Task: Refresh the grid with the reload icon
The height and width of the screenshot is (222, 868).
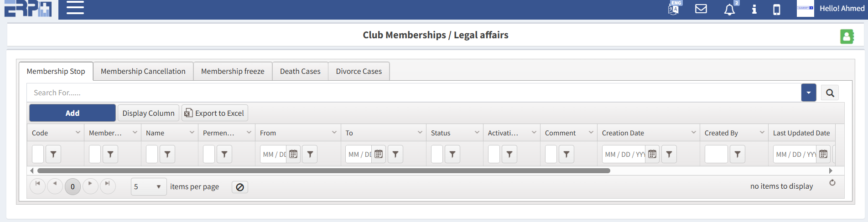Action: pyautogui.click(x=832, y=183)
